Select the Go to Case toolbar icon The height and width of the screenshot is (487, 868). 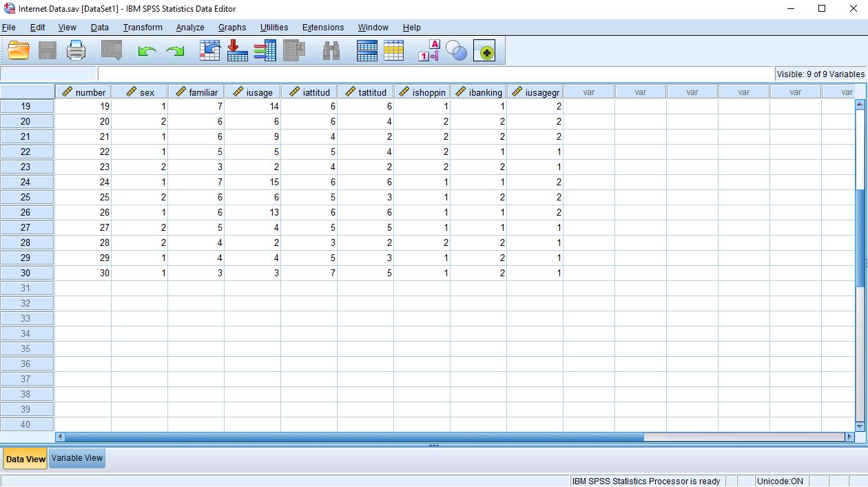pos(209,50)
